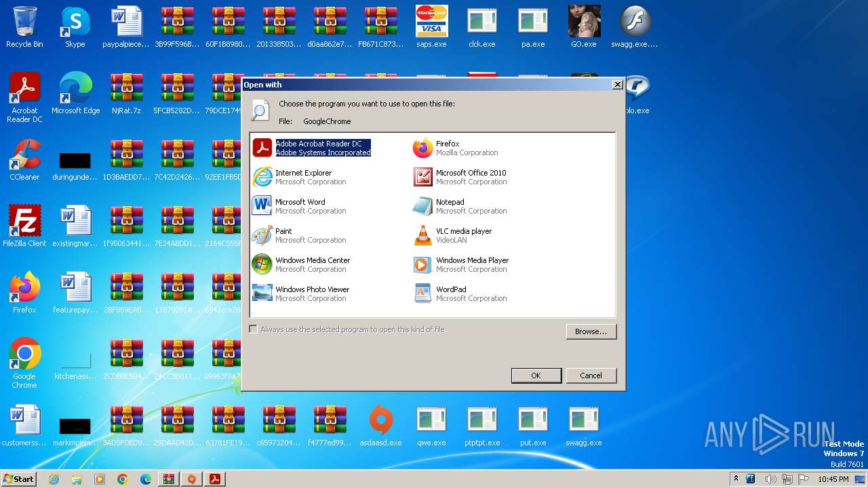
Task: Choose Windows Photo Viewer from the list
Action: [x=301, y=293]
